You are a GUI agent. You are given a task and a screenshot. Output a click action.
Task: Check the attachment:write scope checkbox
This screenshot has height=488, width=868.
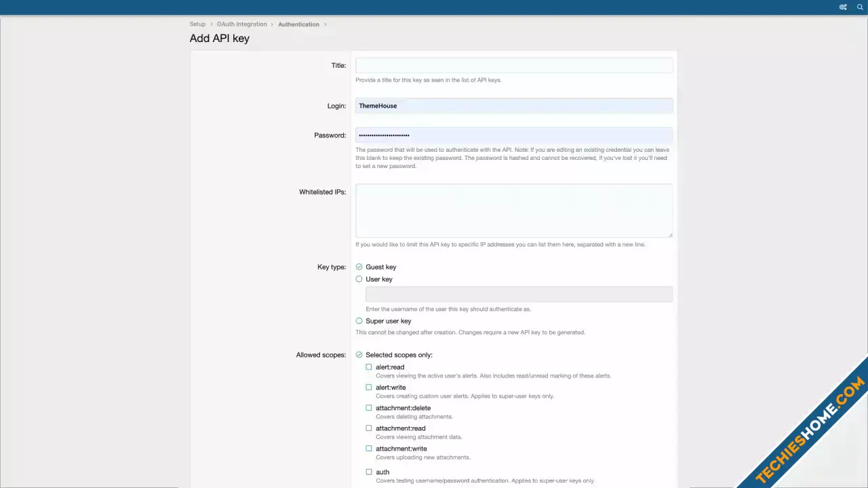pyautogui.click(x=369, y=449)
